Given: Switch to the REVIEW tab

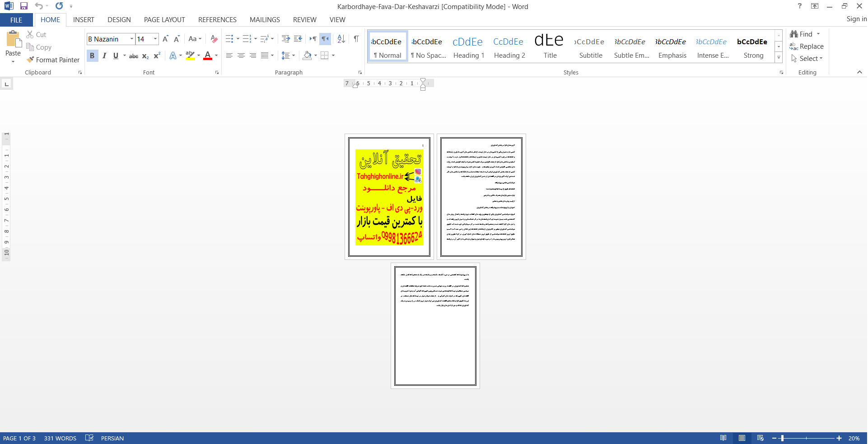Looking at the screenshot, I should (x=305, y=20).
